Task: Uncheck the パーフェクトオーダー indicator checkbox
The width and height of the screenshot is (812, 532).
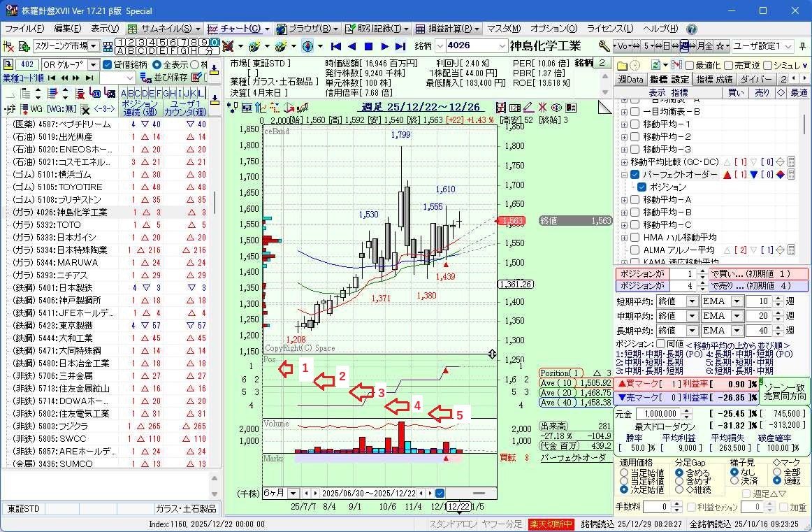Action: [635, 175]
